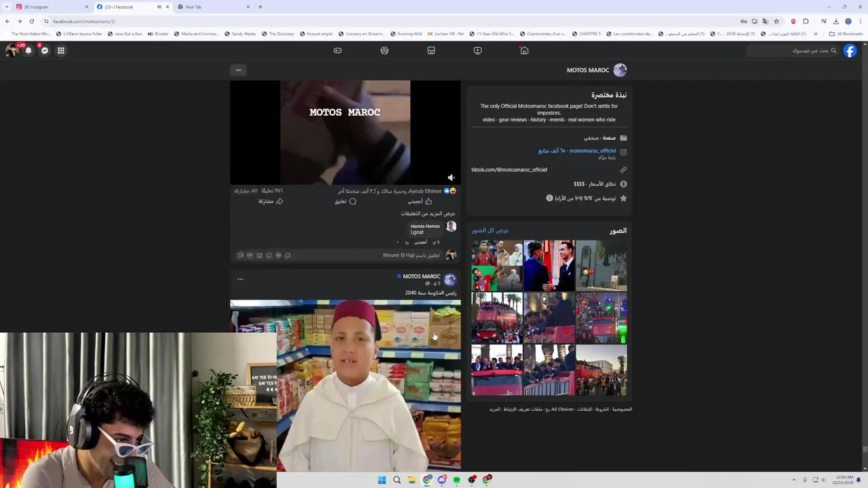
Task: Open MOTOS MAROC avatar on second post
Action: point(450,279)
